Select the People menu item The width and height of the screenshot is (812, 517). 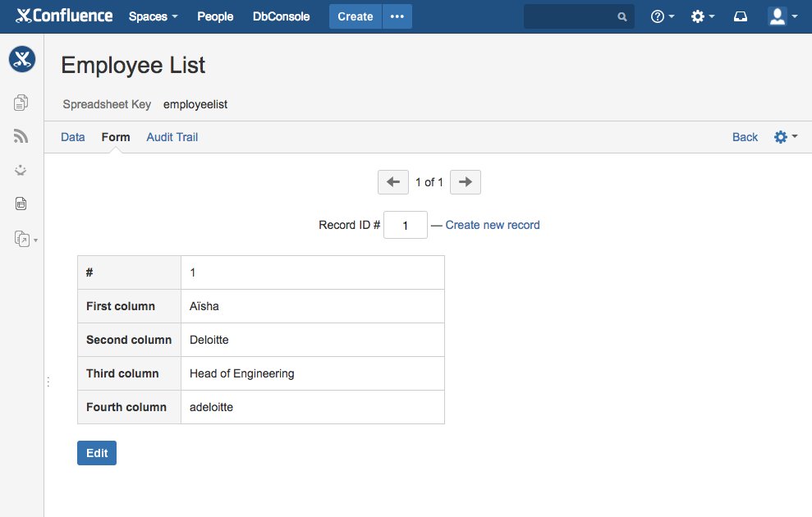[x=215, y=16]
